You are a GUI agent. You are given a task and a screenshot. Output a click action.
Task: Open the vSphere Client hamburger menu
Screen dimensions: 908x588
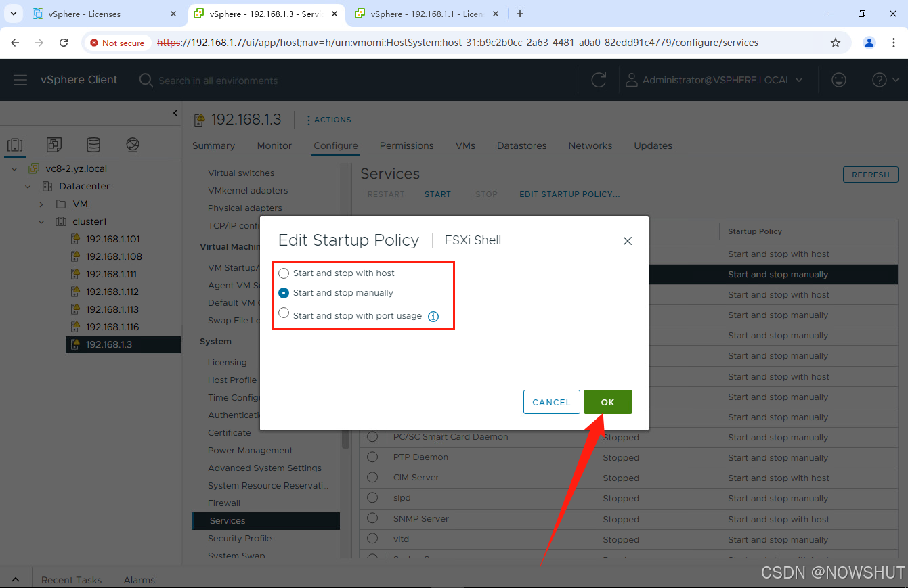pyautogui.click(x=20, y=80)
